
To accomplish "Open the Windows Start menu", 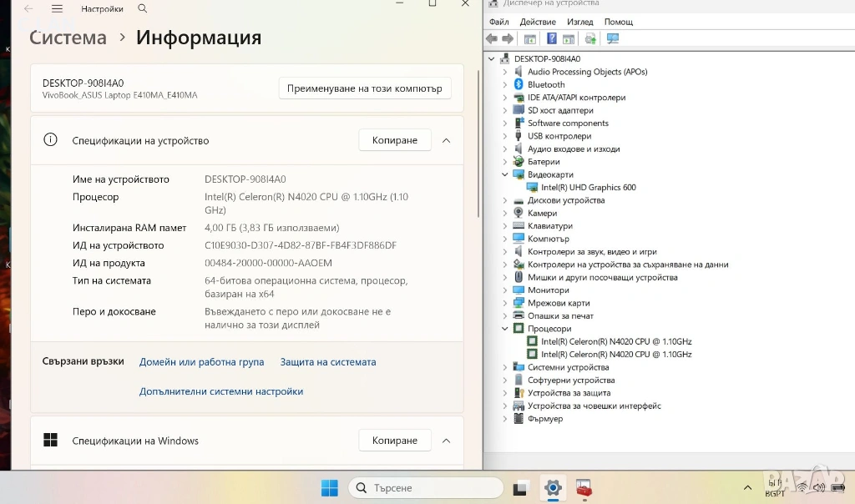I will coord(330,487).
